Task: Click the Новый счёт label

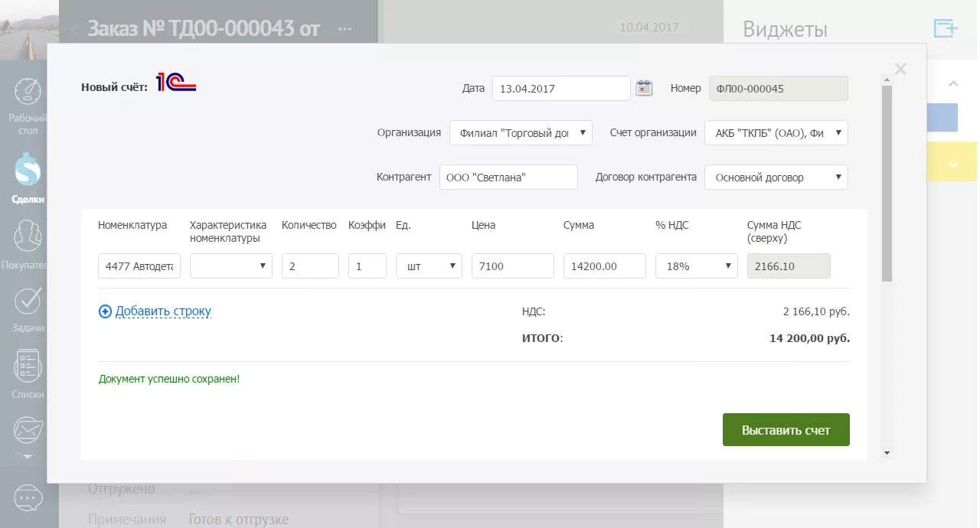Action: click(115, 87)
